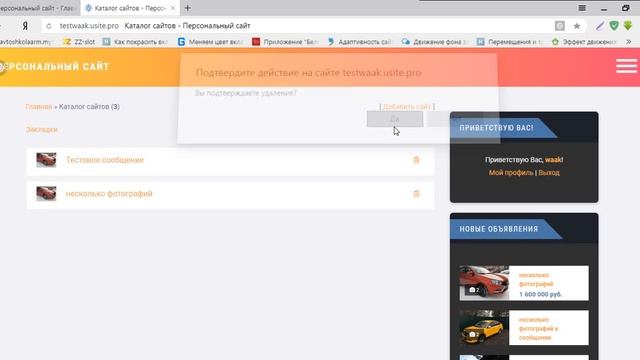Open the red car ad thumbnail

click(484, 283)
